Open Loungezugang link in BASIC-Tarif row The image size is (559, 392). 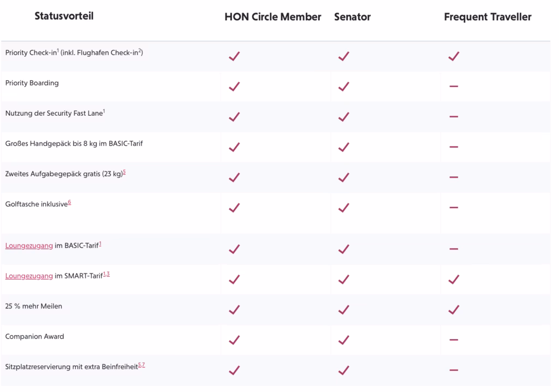point(29,246)
